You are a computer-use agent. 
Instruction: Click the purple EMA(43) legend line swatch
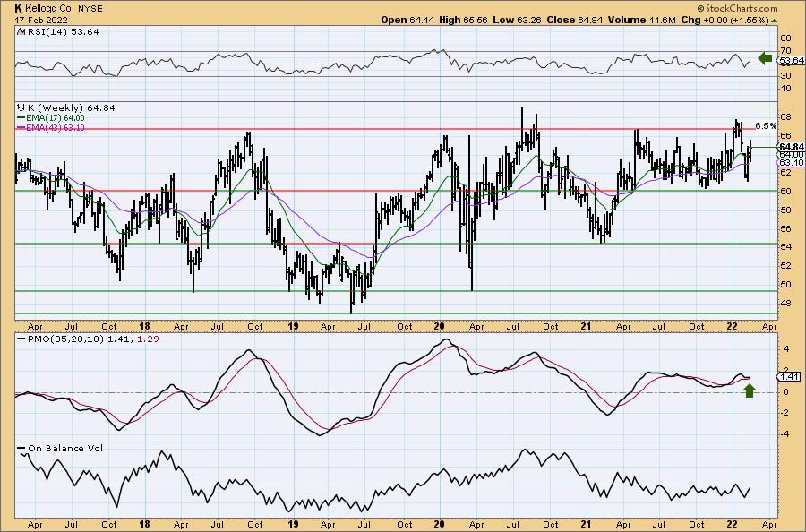[21, 127]
